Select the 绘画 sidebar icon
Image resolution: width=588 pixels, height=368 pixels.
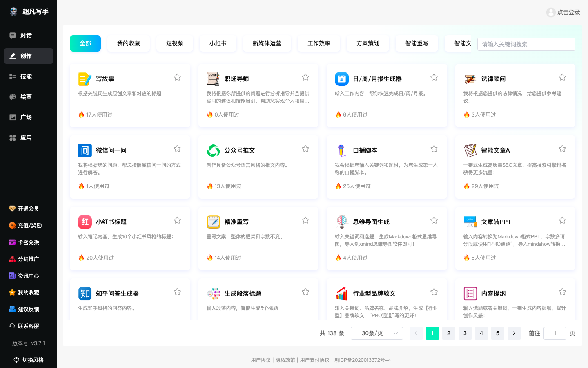point(26,97)
